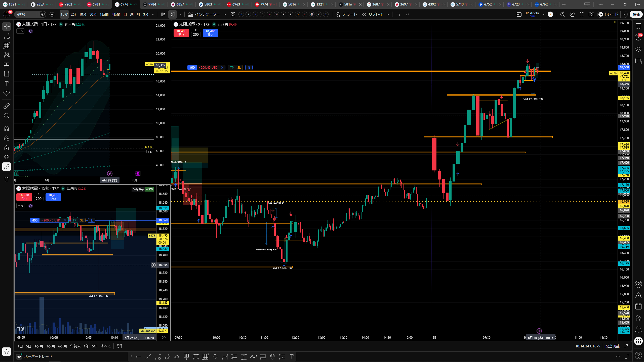Select the text annotation tool
Image resolution: width=644 pixels, height=362 pixels.
point(7,84)
